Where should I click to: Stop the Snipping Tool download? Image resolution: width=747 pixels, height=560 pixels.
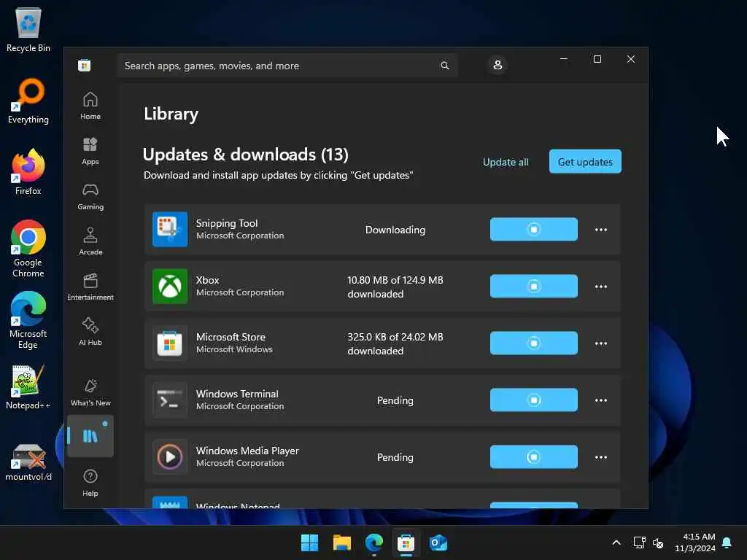click(x=533, y=230)
